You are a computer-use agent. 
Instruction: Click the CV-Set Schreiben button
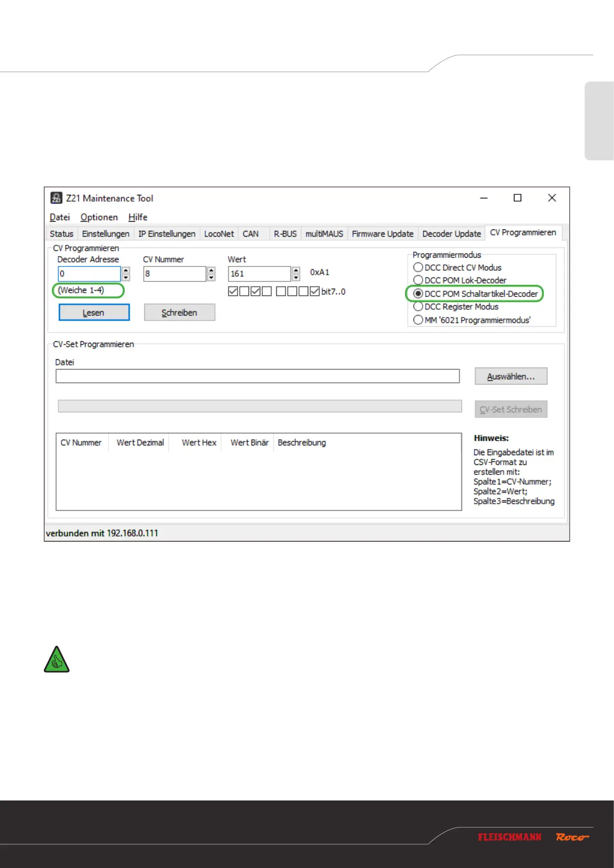511,409
